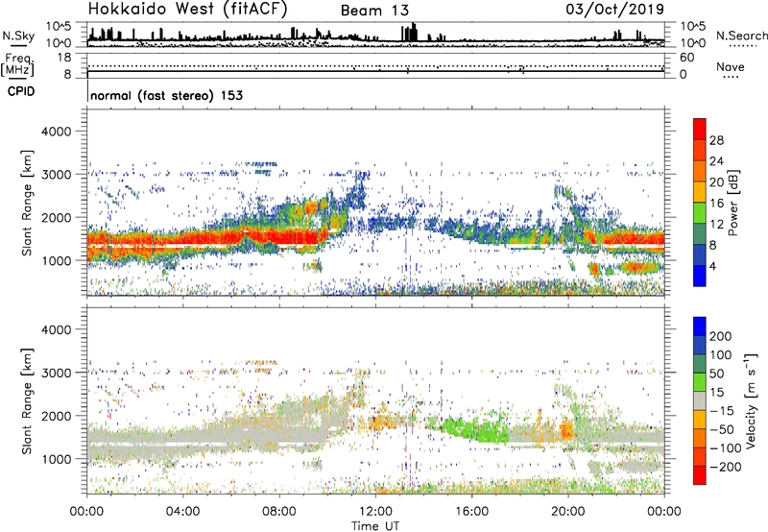Click the '16:00' time tick label
The image size is (768, 532).
tap(471, 512)
